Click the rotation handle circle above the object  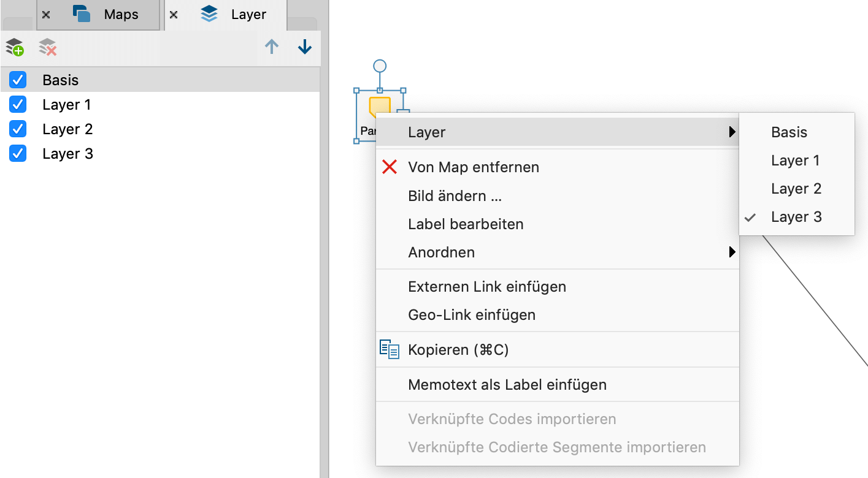[x=380, y=66]
